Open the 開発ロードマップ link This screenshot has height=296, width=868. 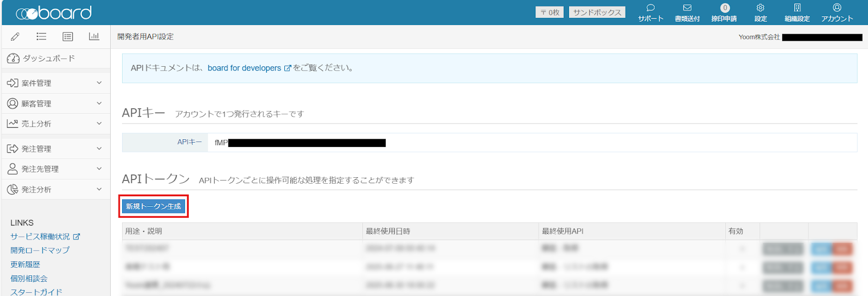click(40, 250)
